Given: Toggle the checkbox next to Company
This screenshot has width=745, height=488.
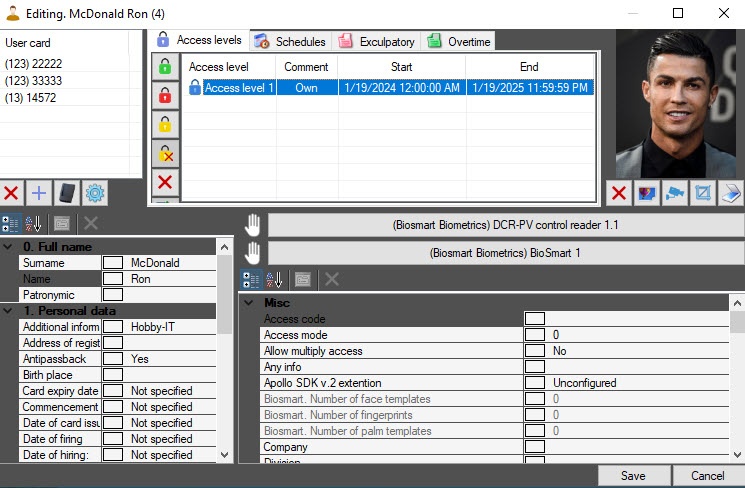Looking at the screenshot, I should pyautogui.click(x=535, y=447).
